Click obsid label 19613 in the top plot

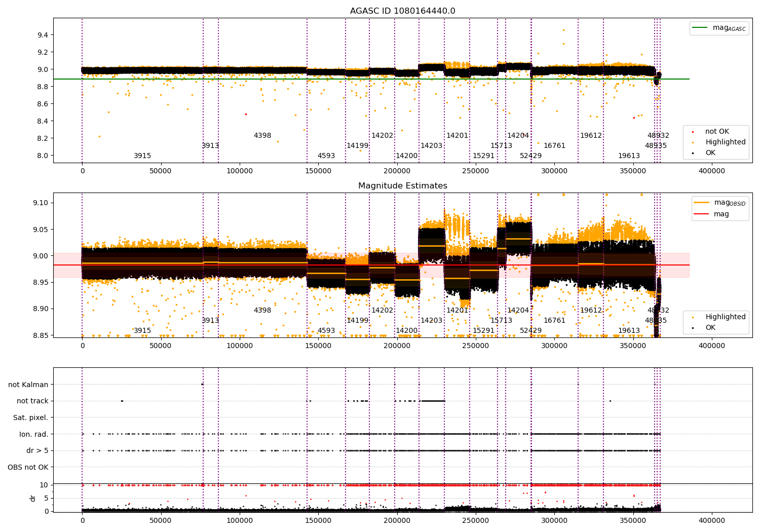[x=629, y=156]
